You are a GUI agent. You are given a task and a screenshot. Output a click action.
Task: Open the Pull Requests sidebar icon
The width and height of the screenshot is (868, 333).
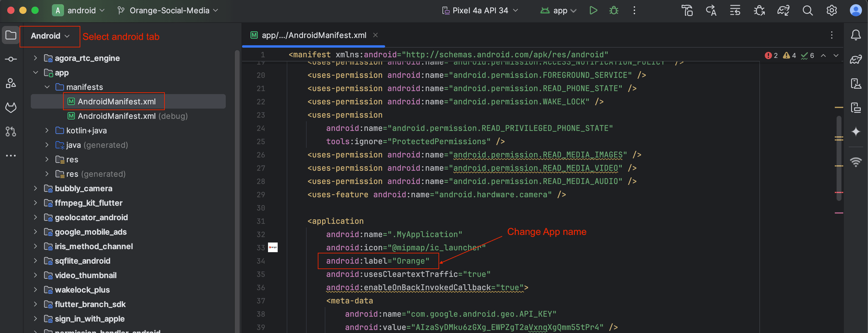pos(11,131)
